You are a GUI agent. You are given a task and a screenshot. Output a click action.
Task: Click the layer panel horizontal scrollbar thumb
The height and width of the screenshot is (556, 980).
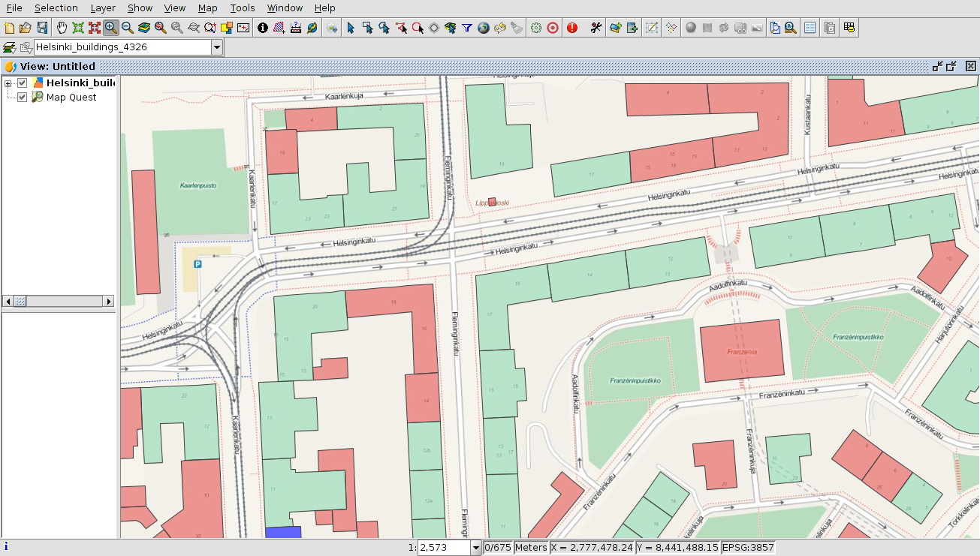[x=20, y=301]
